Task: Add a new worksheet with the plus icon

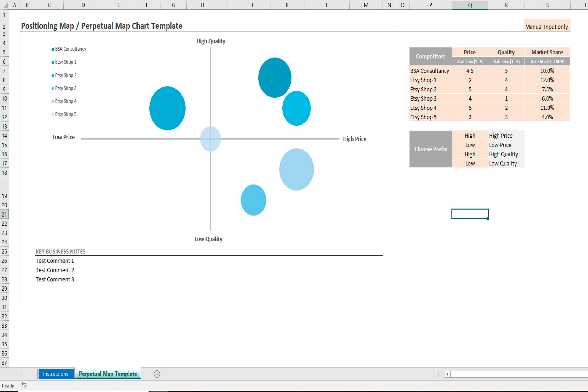Action: tap(157, 374)
